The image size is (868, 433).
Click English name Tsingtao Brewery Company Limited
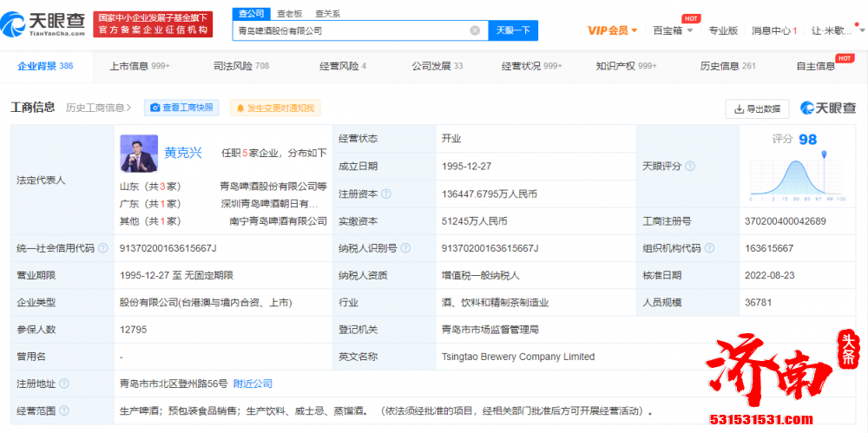pyautogui.click(x=518, y=357)
